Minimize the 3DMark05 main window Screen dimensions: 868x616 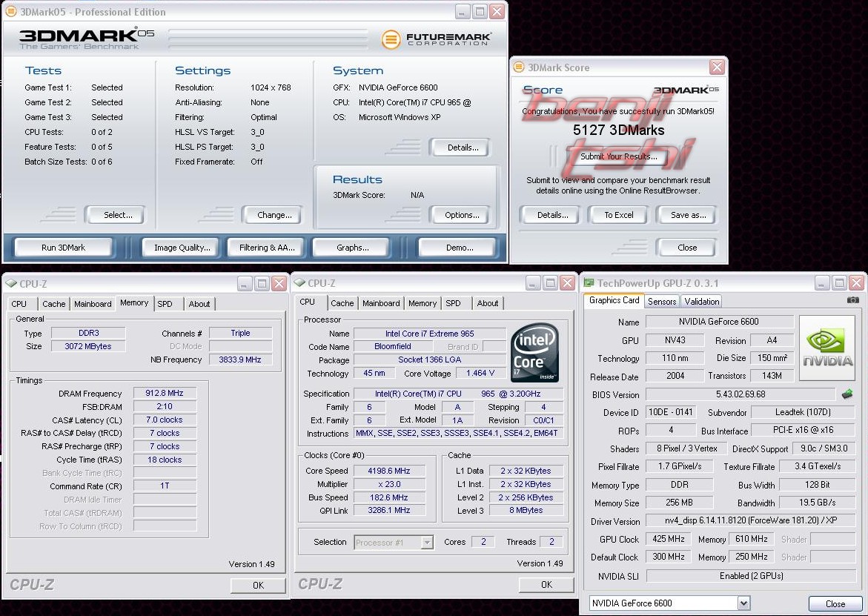pyautogui.click(x=463, y=11)
